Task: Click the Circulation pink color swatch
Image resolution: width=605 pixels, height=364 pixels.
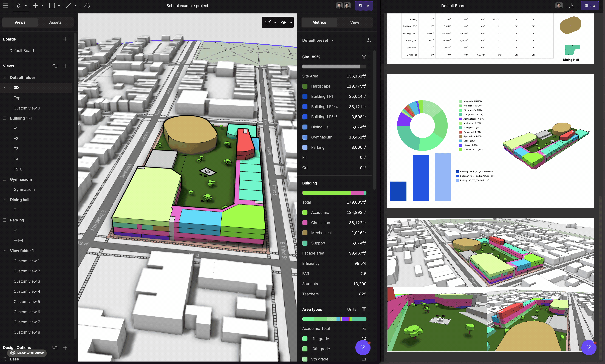Action: click(x=305, y=223)
